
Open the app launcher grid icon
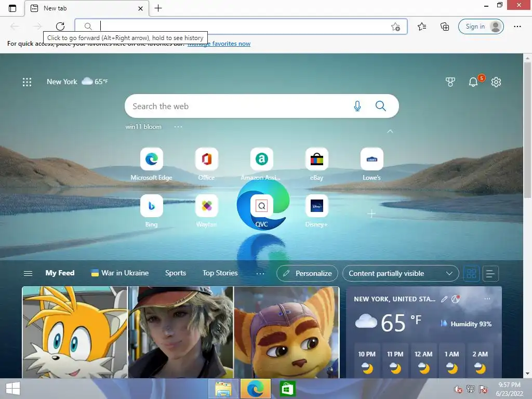click(27, 82)
